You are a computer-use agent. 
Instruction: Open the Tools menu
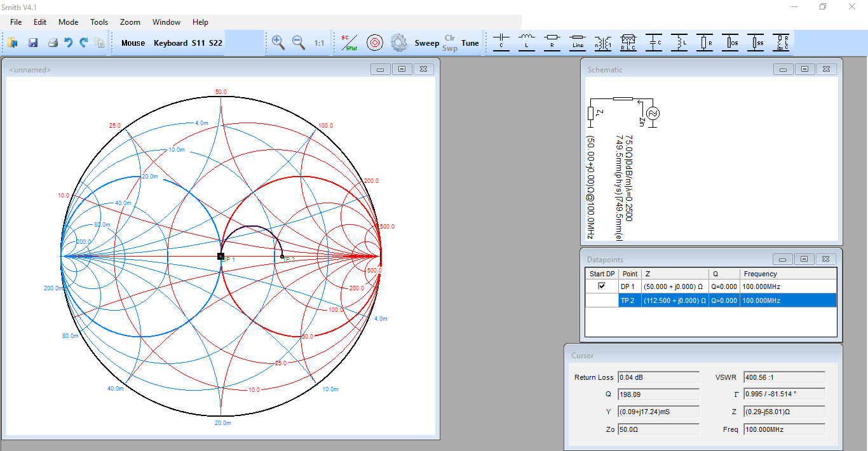coord(99,22)
